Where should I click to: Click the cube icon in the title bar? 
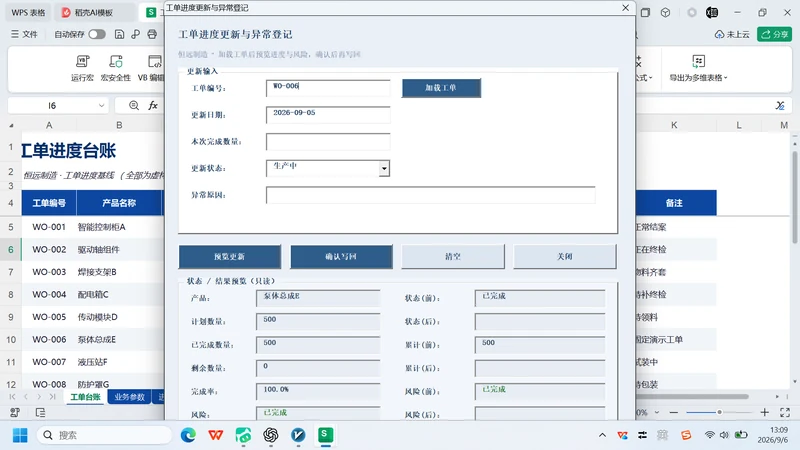click(x=665, y=13)
